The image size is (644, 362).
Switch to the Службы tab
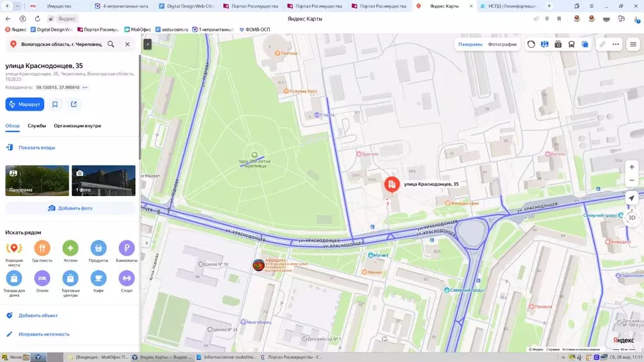click(36, 126)
